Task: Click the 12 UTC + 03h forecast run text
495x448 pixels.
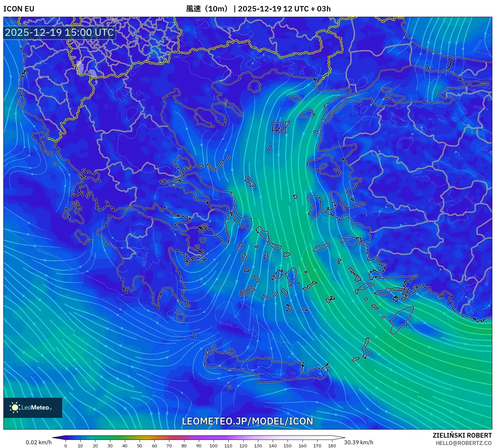Action: tap(307, 9)
